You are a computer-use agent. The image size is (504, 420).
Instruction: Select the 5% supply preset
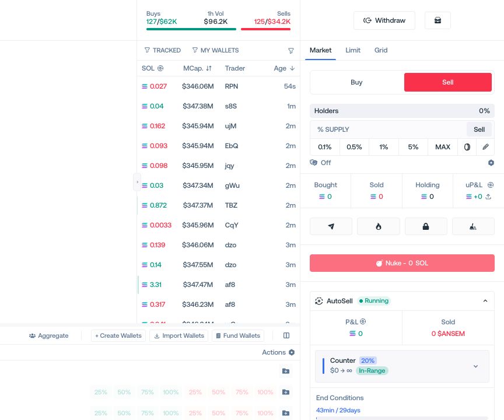[x=413, y=147]
